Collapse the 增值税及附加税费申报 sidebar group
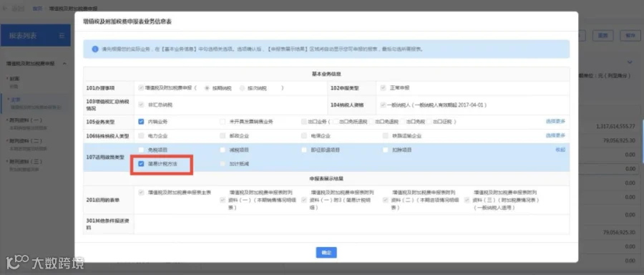This screenshot has height=275, width=644. tap(64, 64)
